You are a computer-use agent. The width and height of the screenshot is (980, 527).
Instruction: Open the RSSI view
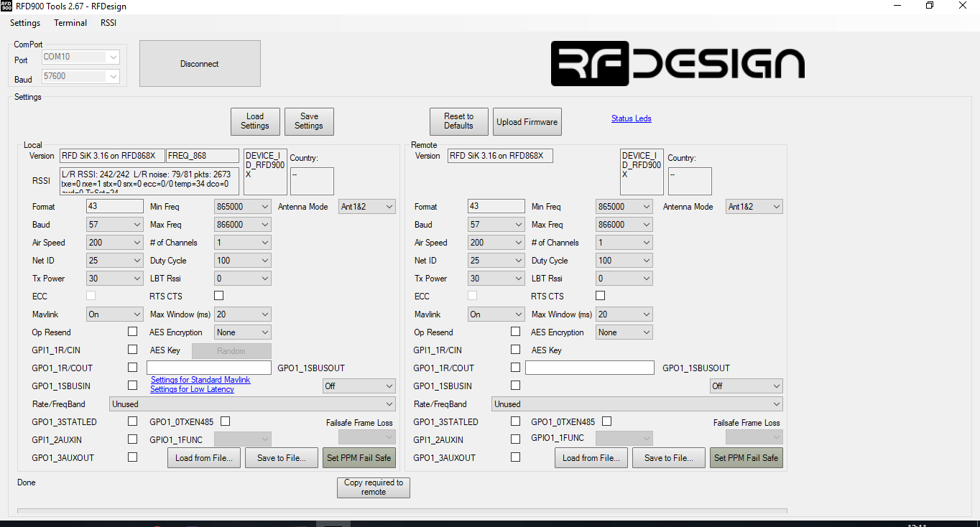coord(108,22)
